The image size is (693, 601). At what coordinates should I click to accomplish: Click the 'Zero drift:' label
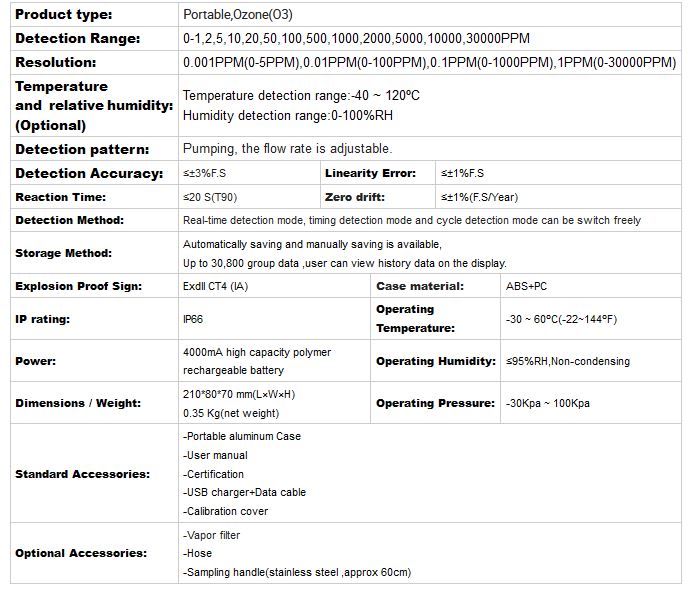(355, 197)
